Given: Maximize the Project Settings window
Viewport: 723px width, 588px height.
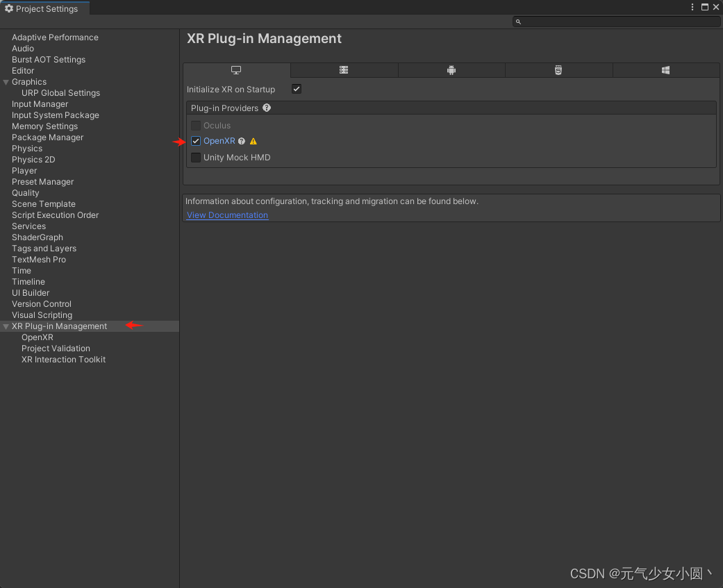Looking at the screenshot, I should (x=704, y=7).
